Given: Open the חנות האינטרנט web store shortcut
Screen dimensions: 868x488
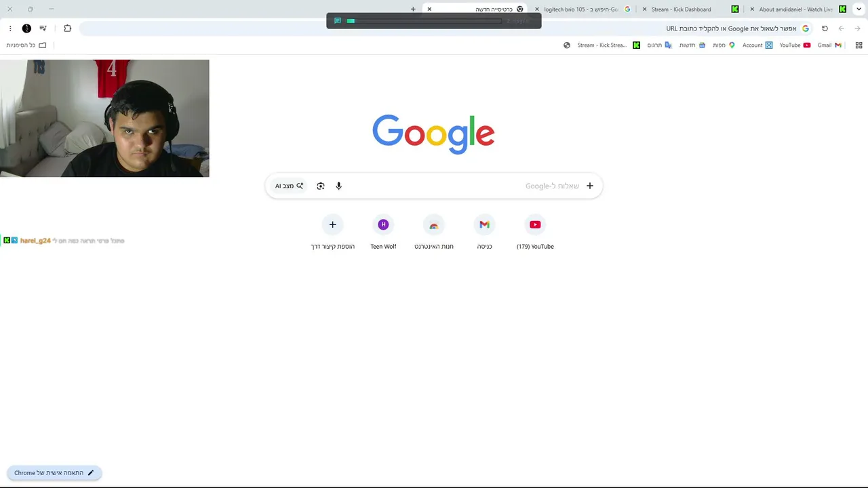Looking at the screenshot, I should point(434,232).
